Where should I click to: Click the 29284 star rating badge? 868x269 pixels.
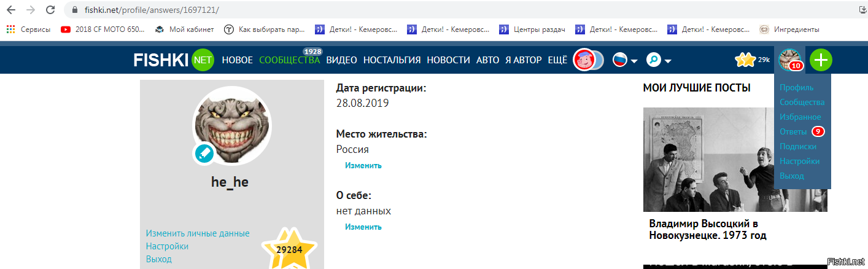point(289,249)
